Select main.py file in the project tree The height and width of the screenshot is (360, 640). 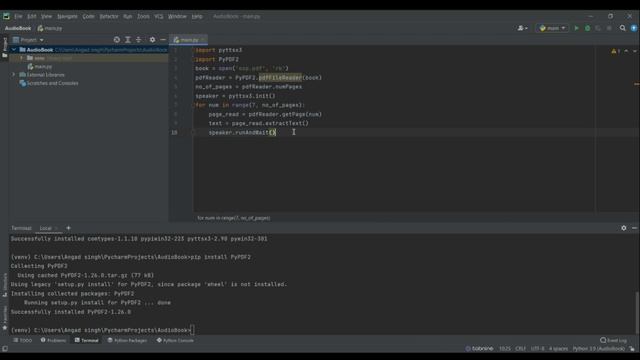pos(40,67)
